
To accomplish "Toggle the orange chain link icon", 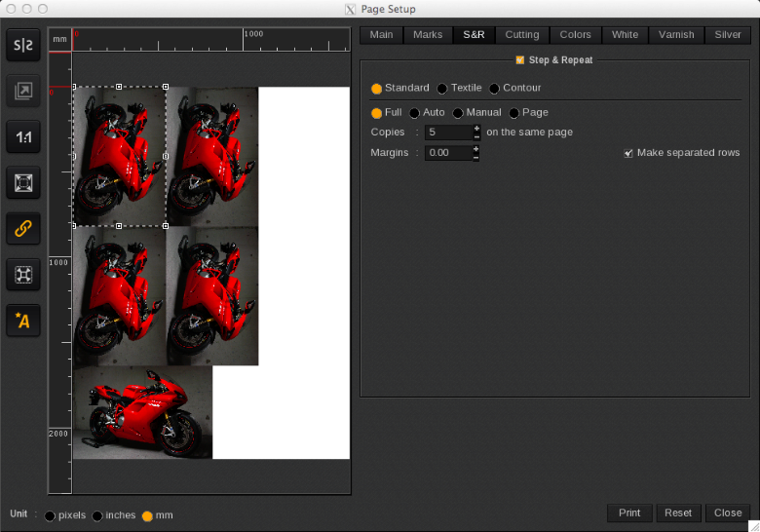I will (23, 229).
